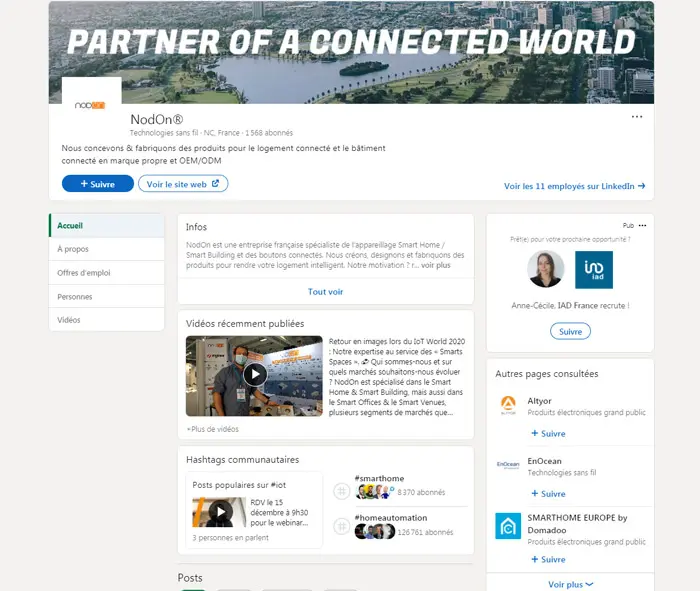Expand Voir plus in Autres pages consultées
700x591 pixels.
570,584
